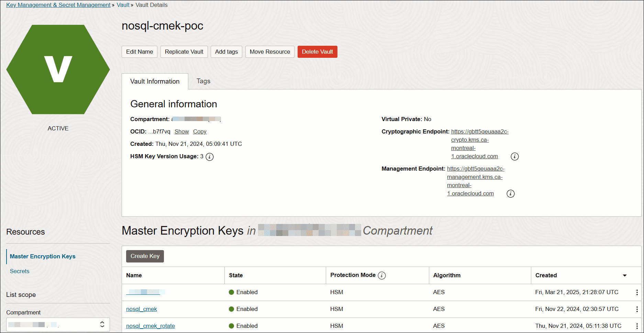Click the ACTIVE vault status label
The image size is (644, 333).
tap(58, 128)
